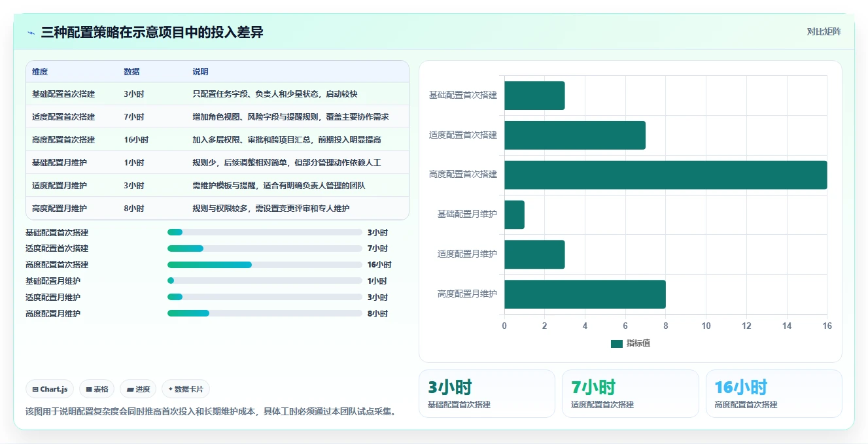Click table cell 高度配置月维护

pos(60,209)
